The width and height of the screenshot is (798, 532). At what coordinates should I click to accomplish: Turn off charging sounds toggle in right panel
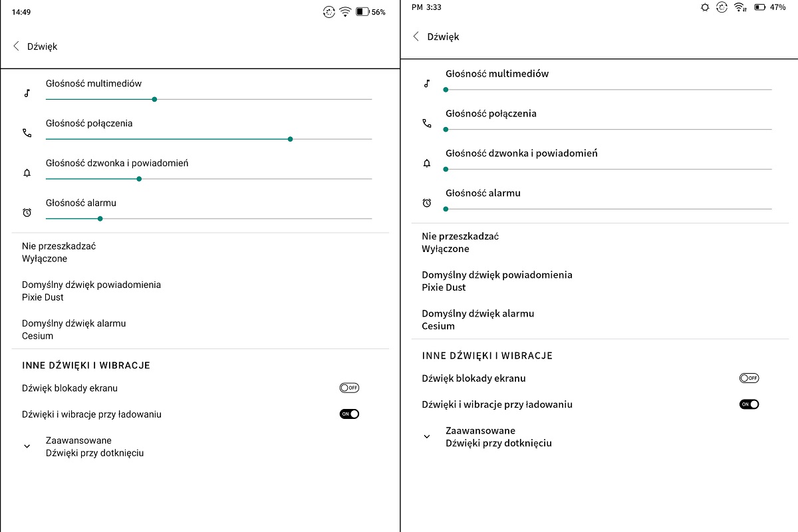tap(749, 404)
